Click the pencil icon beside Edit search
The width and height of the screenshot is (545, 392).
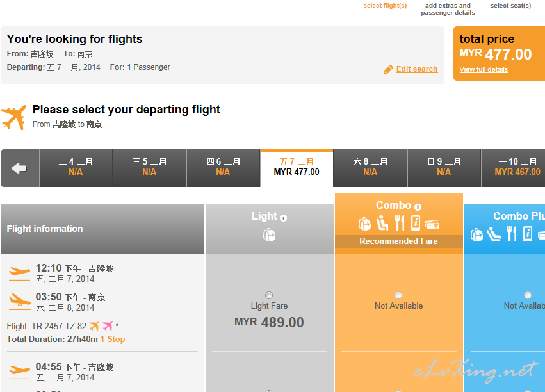point(388,70)
